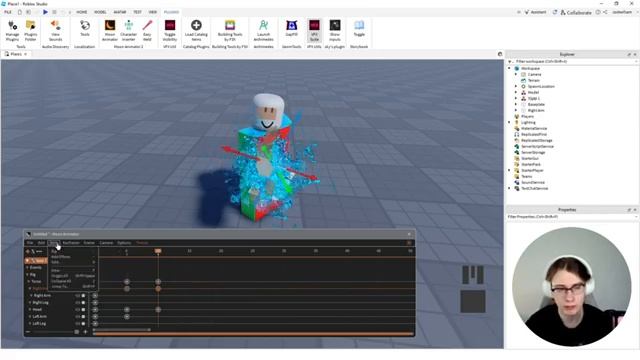Select Terrain in Explorer
The height and width of the screenshot is (360, 640).
(533, 80)
